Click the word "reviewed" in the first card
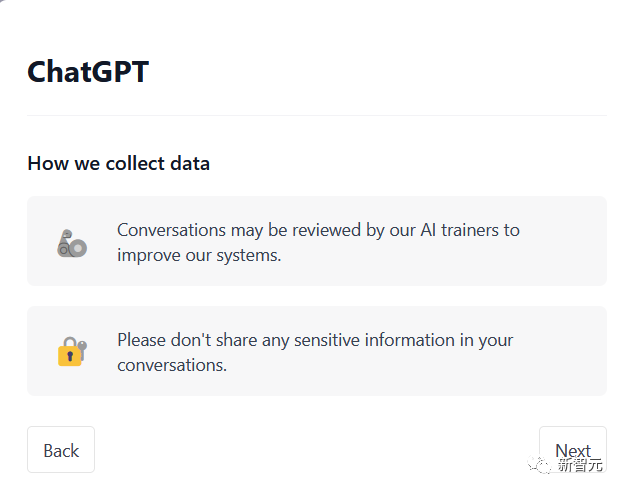 pos(323,230)
